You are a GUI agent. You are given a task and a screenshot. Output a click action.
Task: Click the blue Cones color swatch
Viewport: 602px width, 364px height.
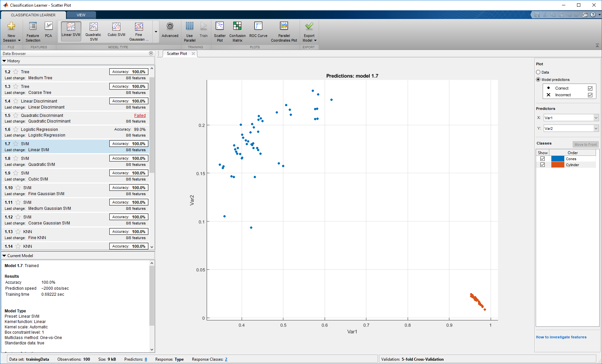558,159
